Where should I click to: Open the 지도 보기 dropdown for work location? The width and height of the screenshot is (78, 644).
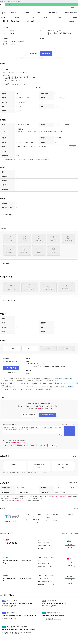click(73, 147)
